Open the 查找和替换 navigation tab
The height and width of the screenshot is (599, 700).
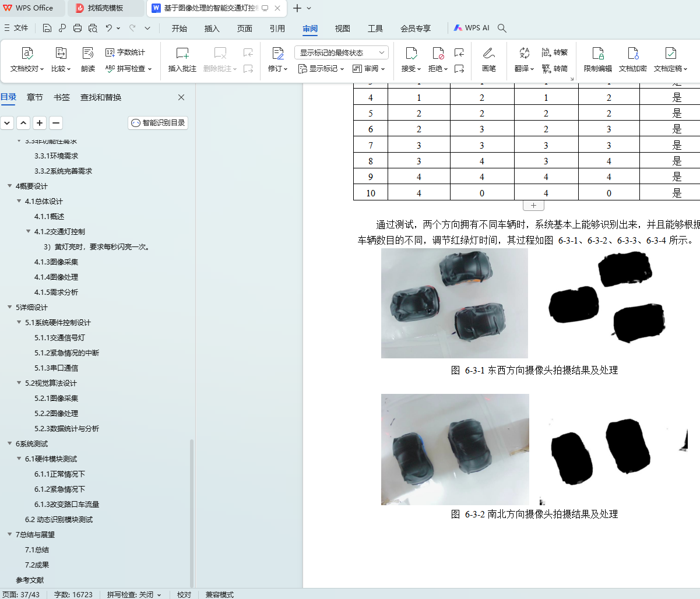point(101,97)
